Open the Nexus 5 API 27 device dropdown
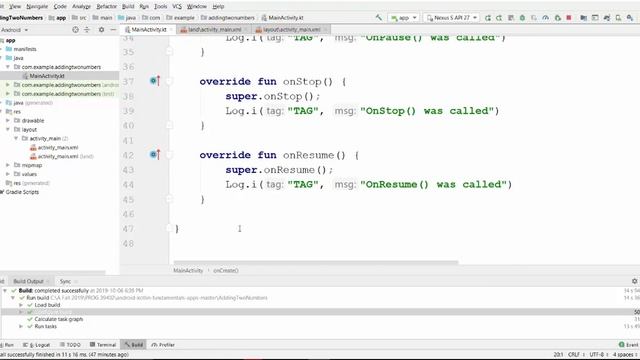 pos(451,18)
